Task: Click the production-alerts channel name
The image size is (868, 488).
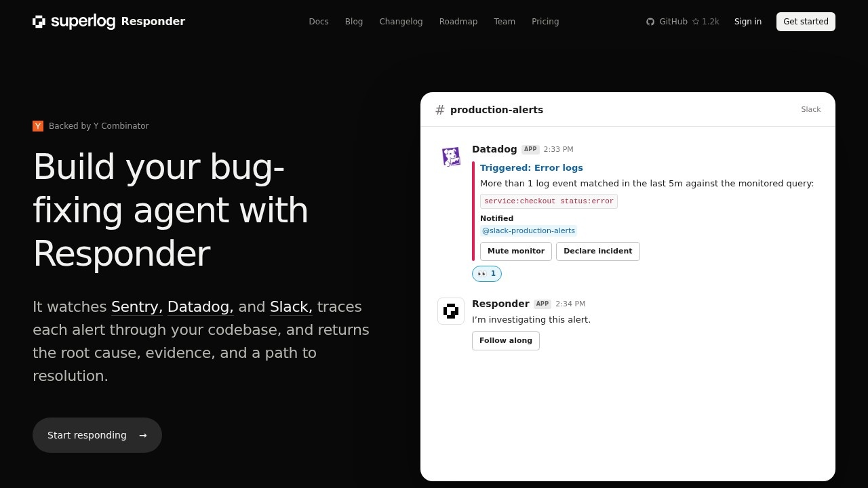Action: point(496,110)
